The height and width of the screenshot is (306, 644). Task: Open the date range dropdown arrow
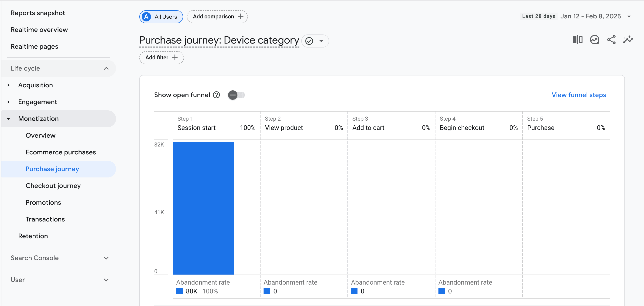point(629,17)
